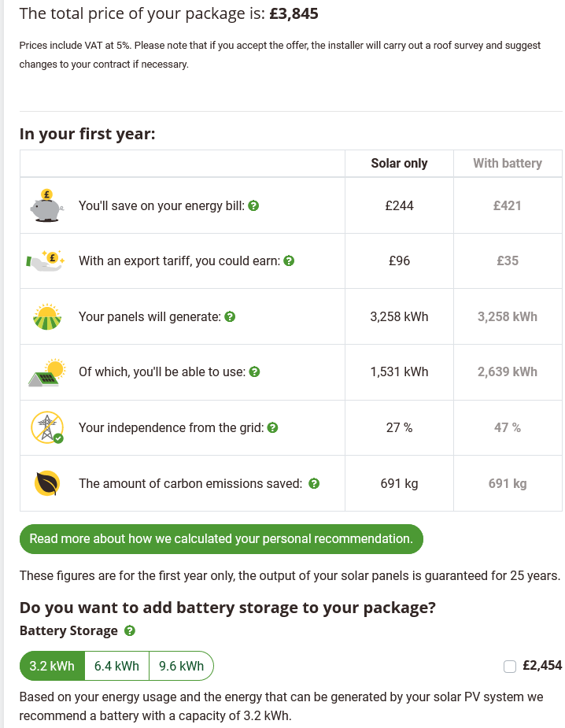This screenshot has width=565, height=728.
Task: Click the sun over field generation icon
Action: 47,316
